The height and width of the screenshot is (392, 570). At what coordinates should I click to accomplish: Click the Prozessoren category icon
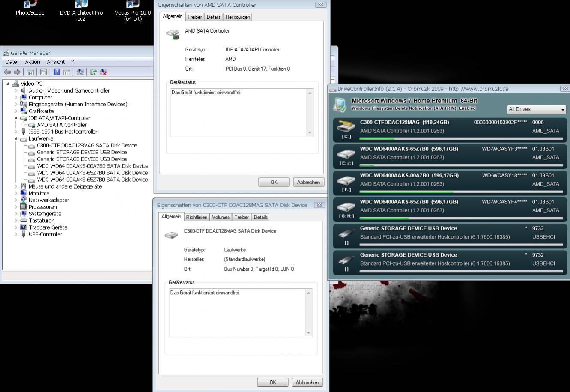(x=24, y=207)
